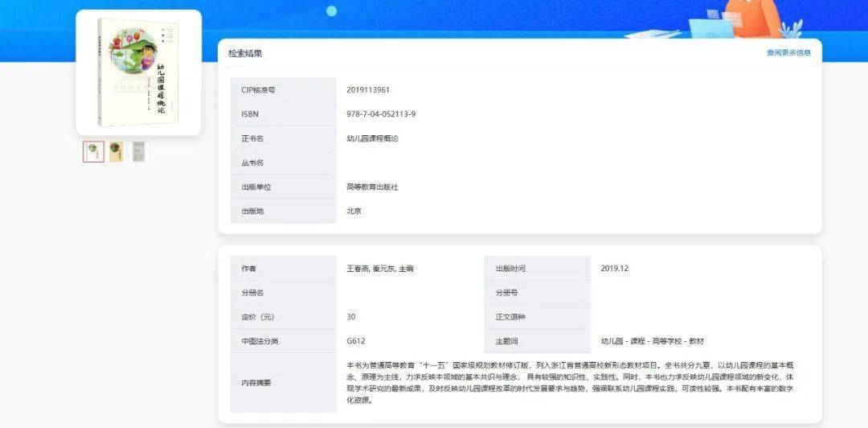Click the content summary paragraph text
The image size is (868, 428).
571,382
